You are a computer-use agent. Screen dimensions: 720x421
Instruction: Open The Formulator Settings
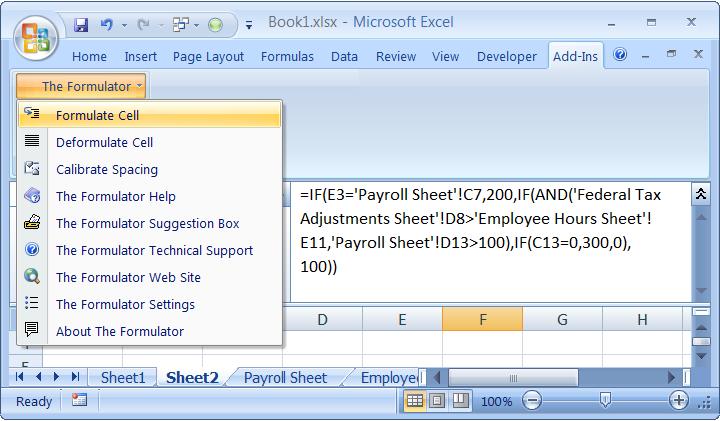click(x=150, y=304)
